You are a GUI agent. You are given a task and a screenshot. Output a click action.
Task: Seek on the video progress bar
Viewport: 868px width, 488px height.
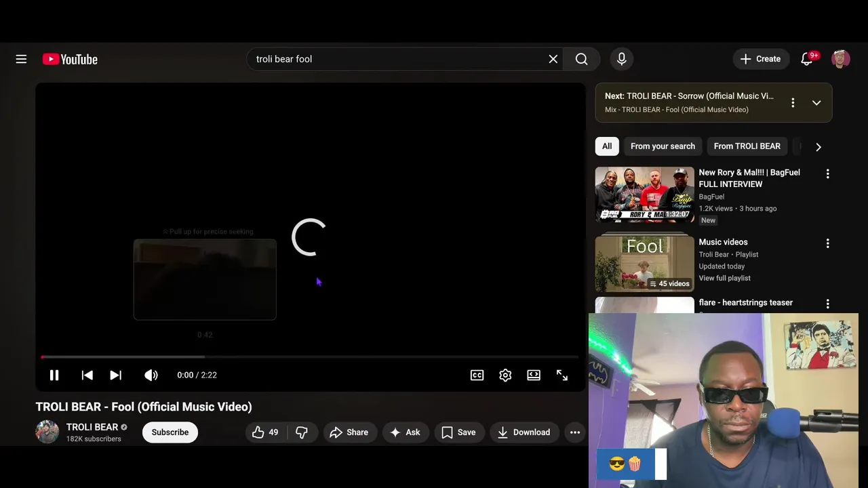[310, 357]
